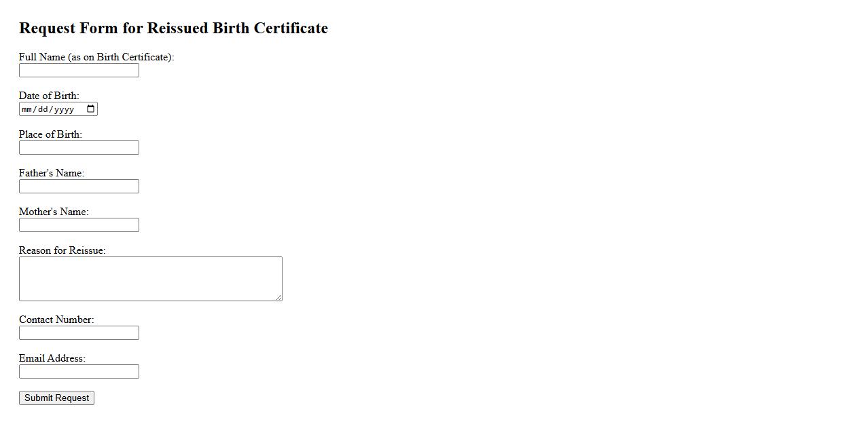Click the "Email Address" label
This screenshot has height=441, width=868.
point(52,358)
